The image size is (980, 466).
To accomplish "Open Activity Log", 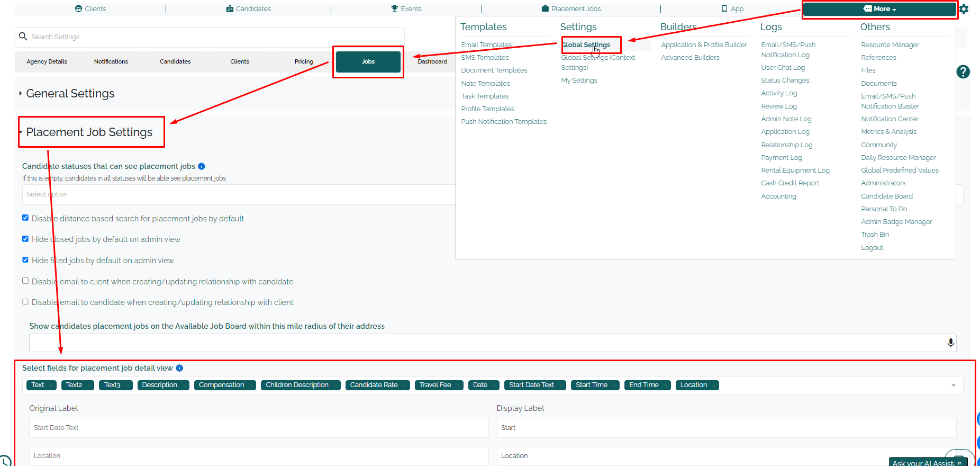I will (779, 93).
